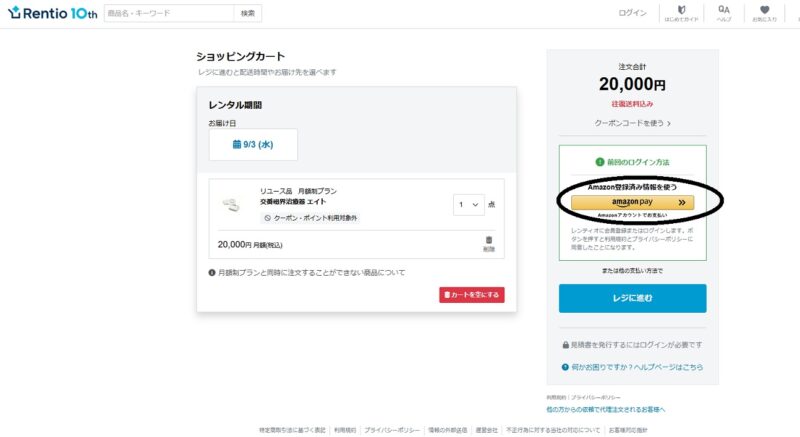Click the red カートを空にする button
Screen dimensions: 800x437
click(471, 295)
